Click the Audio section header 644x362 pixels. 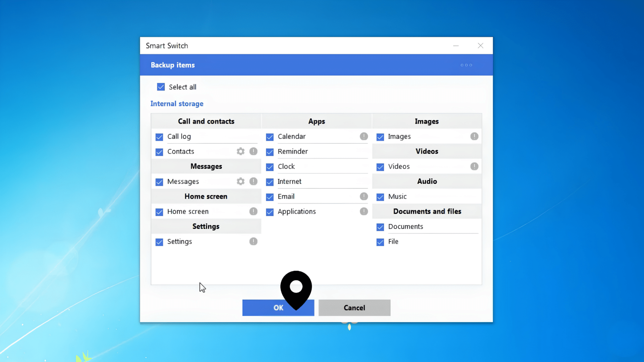[427, 181]
